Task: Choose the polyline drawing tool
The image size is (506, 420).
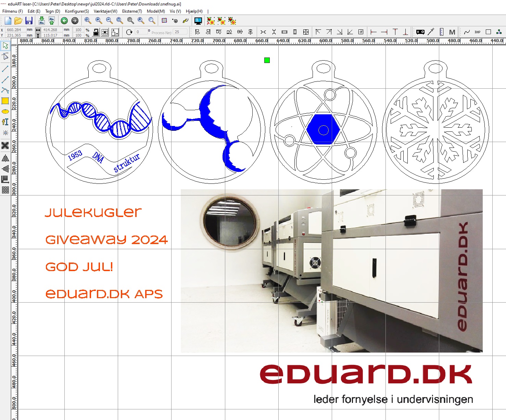Action: [x=5, y=80]
